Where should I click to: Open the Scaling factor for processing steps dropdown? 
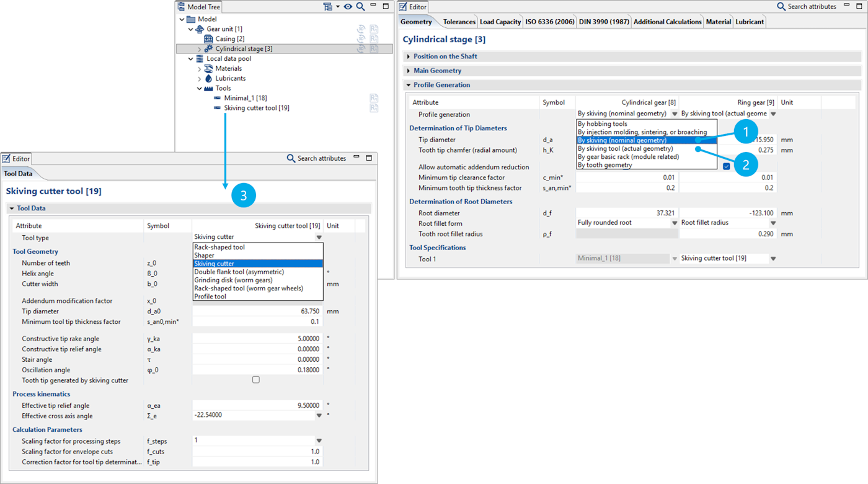pos(319,441)
